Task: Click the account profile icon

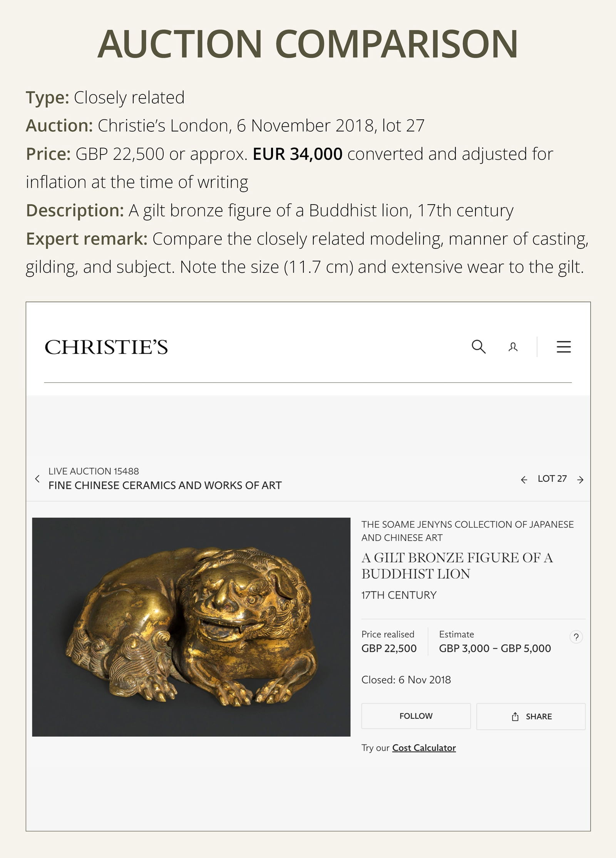Action: pos(512,348)
